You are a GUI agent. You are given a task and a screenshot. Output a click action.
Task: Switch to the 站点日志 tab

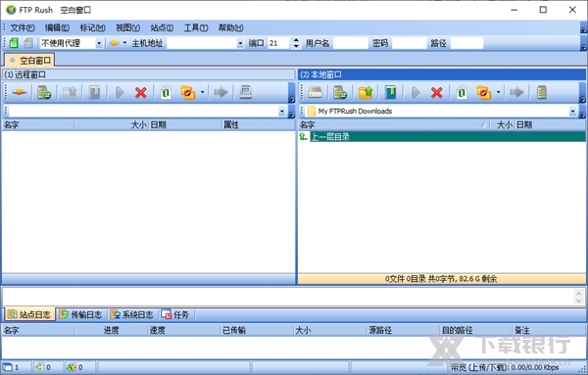29,314
